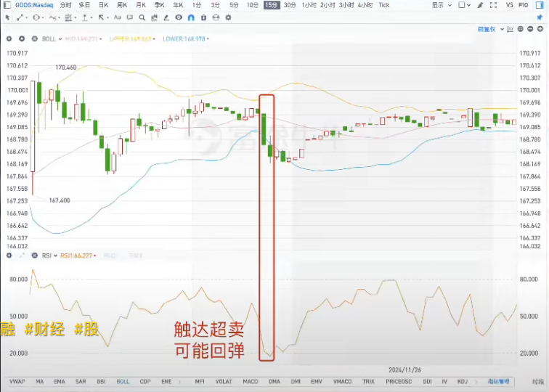Screen dimensions: 549x392
Task: Select the wave pattern drawing tool
Action: pyautogui.click(x=52, y=17)
